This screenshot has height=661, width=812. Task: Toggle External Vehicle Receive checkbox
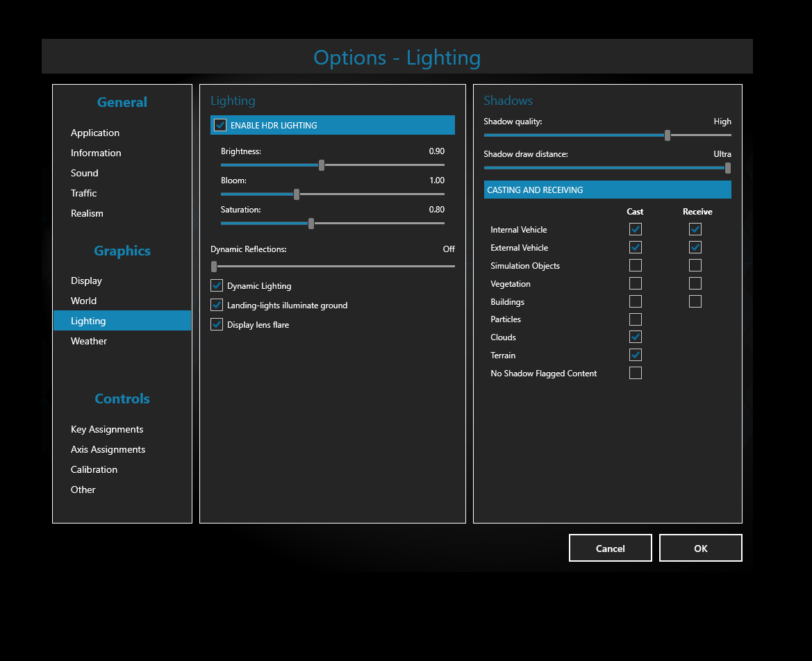coord(695,247)
